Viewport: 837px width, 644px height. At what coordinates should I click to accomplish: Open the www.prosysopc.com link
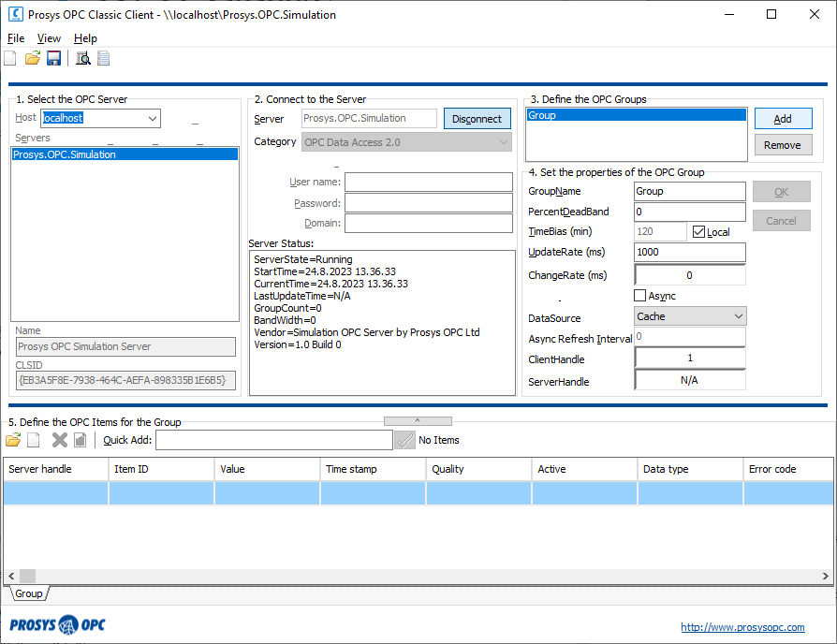click(742, 627)
